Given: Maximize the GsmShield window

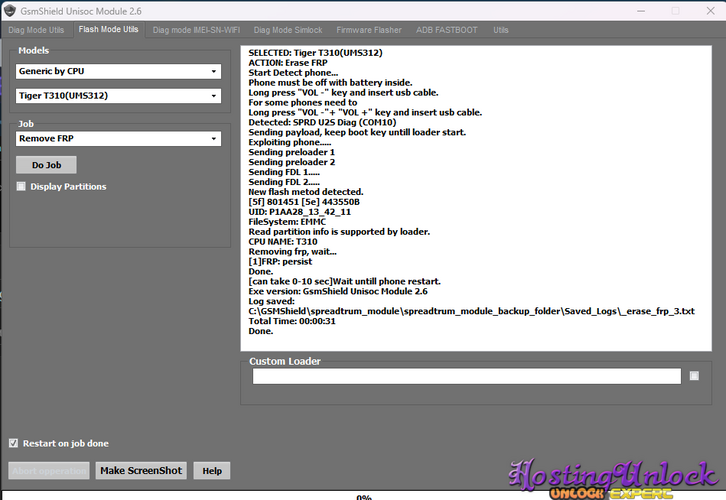Looking at the screenshot, I should coord(675,10).
